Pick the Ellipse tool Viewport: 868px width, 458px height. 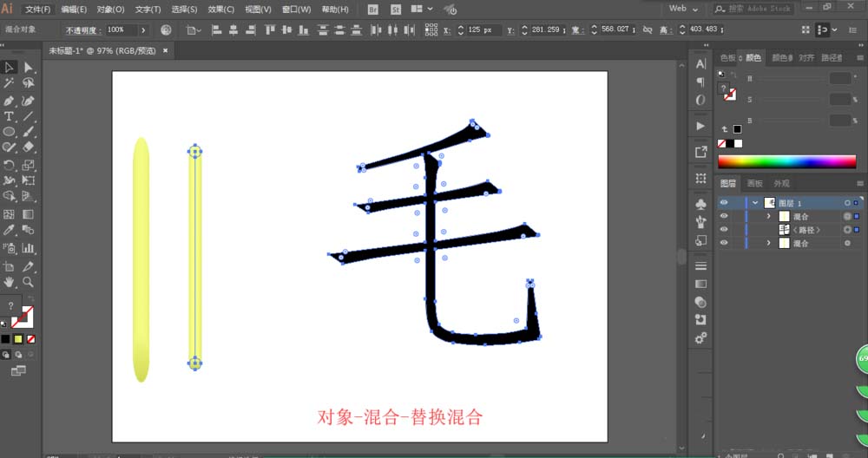pos(9,132)
